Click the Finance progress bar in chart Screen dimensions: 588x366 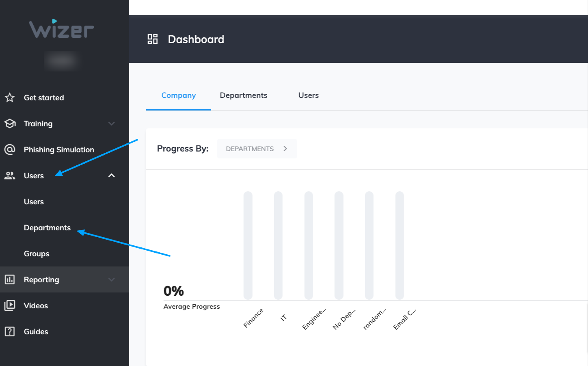[247, 244]
